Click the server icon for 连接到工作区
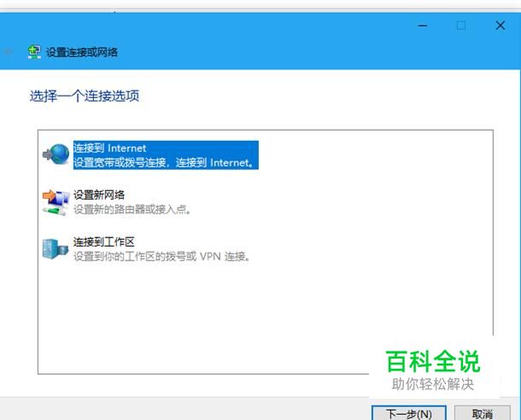Viewport: 521px width, 420px height. point(56,249)
